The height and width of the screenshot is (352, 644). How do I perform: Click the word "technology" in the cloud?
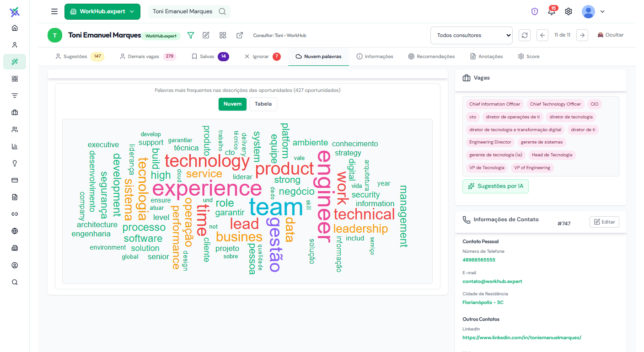[x=207, y=161]
